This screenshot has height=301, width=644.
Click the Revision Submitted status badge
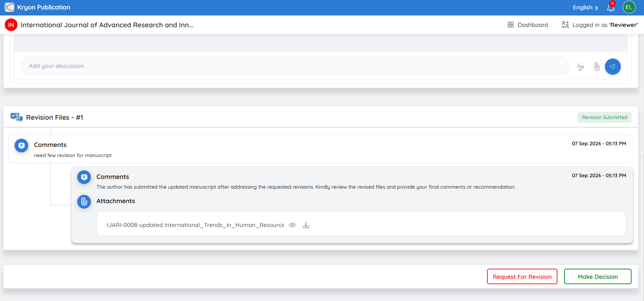click(605, 117)
